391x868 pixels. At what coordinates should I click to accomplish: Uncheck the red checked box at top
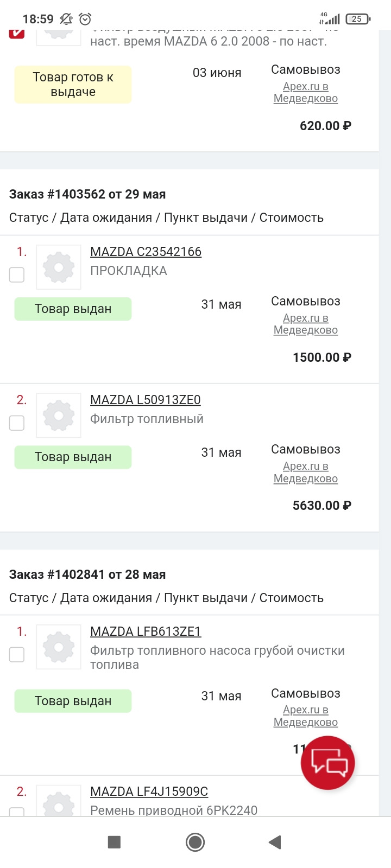point(17,33)
